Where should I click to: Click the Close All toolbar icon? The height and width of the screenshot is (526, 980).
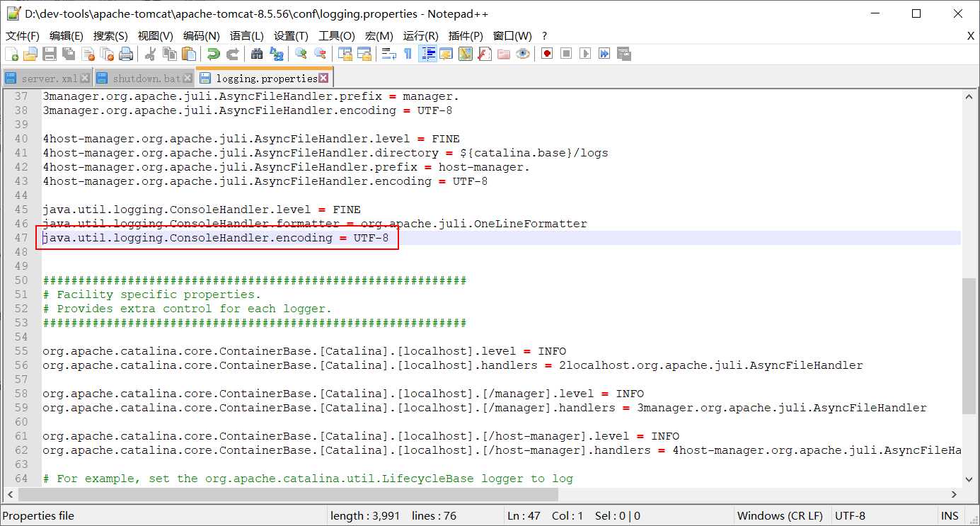pyautogui.click(x=107, y=54)
